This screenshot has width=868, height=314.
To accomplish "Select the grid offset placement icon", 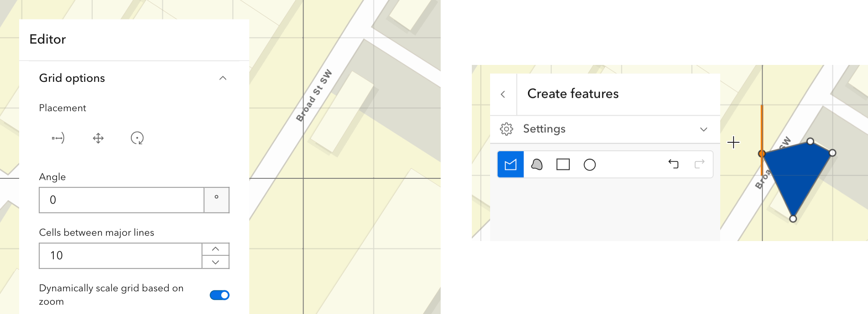I will 57,138.
